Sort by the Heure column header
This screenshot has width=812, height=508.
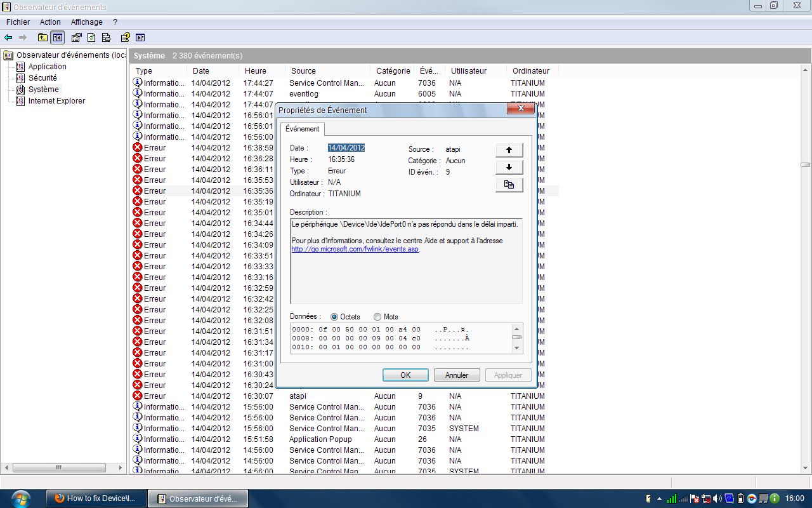tap(262, 71)
